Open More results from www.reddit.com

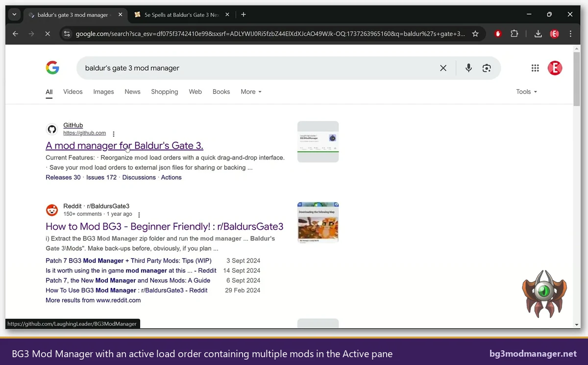point(93,300)
